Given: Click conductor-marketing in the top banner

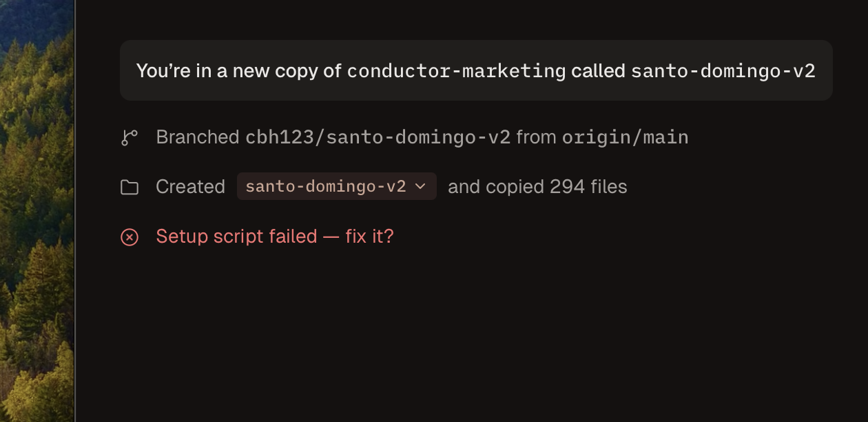Looking at the screenshot, I should [x=456, y=71].
